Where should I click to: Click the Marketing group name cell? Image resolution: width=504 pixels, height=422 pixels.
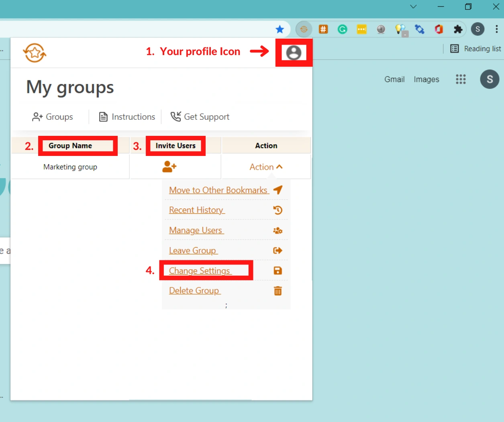pos(70,167)
